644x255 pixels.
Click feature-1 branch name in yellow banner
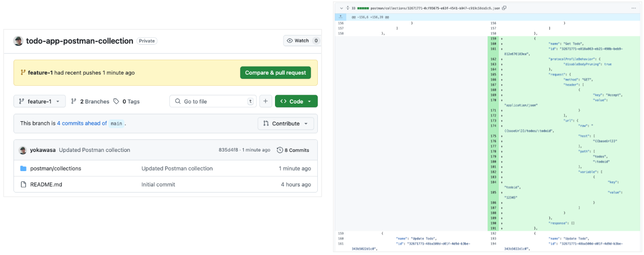point(40,73)
